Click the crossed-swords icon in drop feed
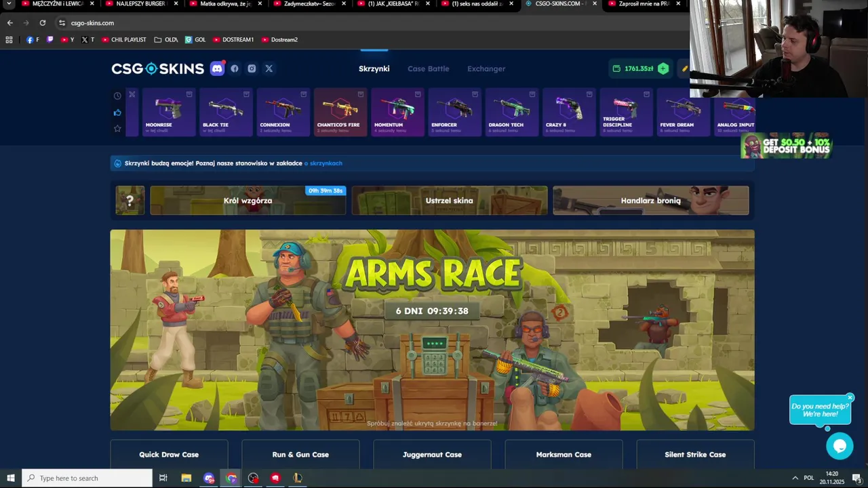 [132, 94]
